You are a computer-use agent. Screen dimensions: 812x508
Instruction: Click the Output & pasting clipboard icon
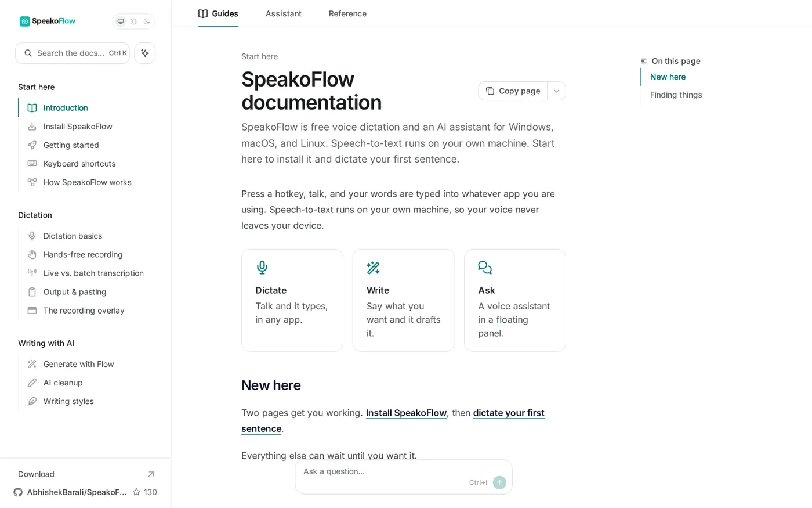click(32, 291)
